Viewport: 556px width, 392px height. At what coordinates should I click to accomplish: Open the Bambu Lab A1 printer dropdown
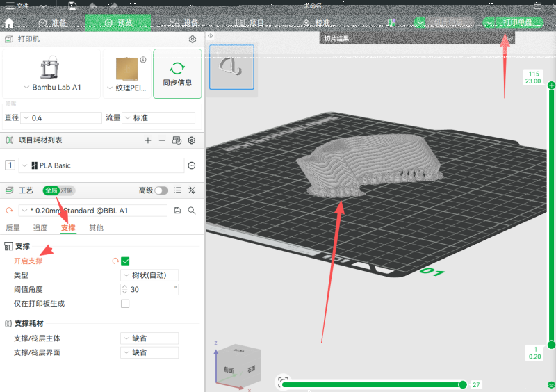(x=52, y=88)
